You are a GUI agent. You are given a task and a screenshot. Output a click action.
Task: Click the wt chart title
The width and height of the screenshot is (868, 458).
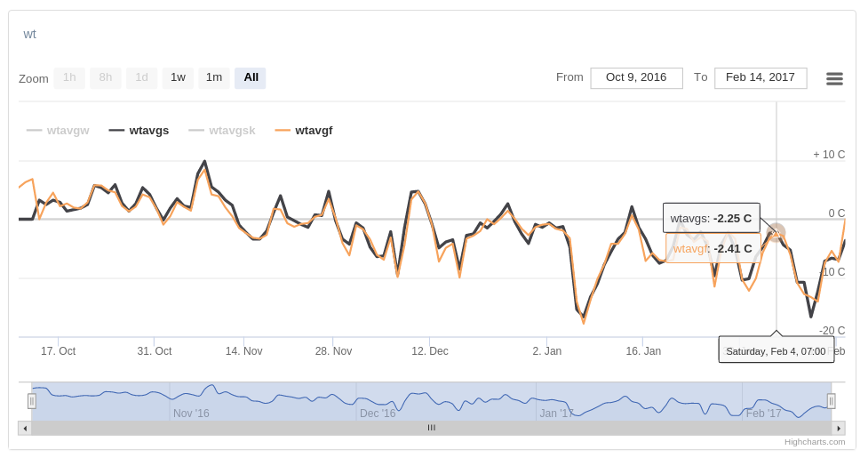[x=30, y=34]
